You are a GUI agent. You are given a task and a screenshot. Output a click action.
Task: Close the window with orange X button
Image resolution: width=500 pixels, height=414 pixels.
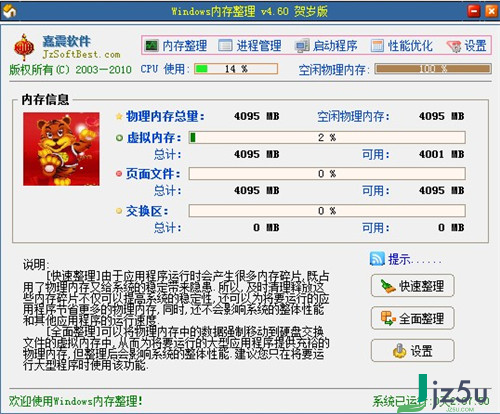[x=491, y=11]
